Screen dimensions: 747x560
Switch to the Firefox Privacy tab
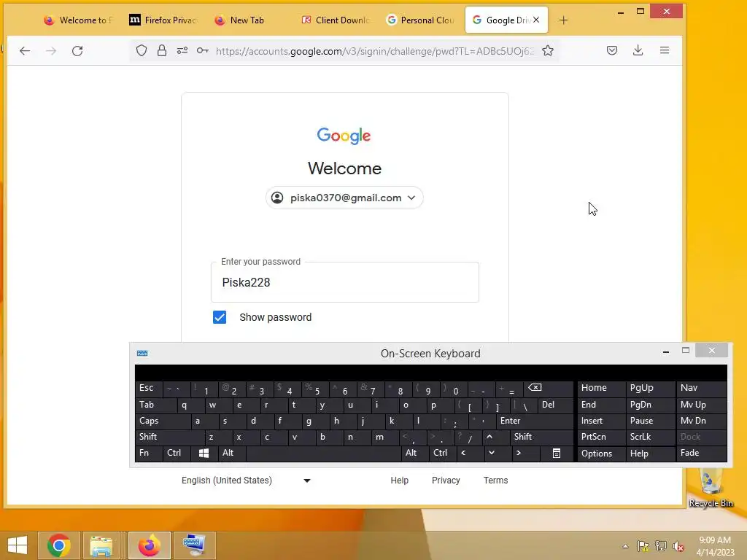pos(164,20)
